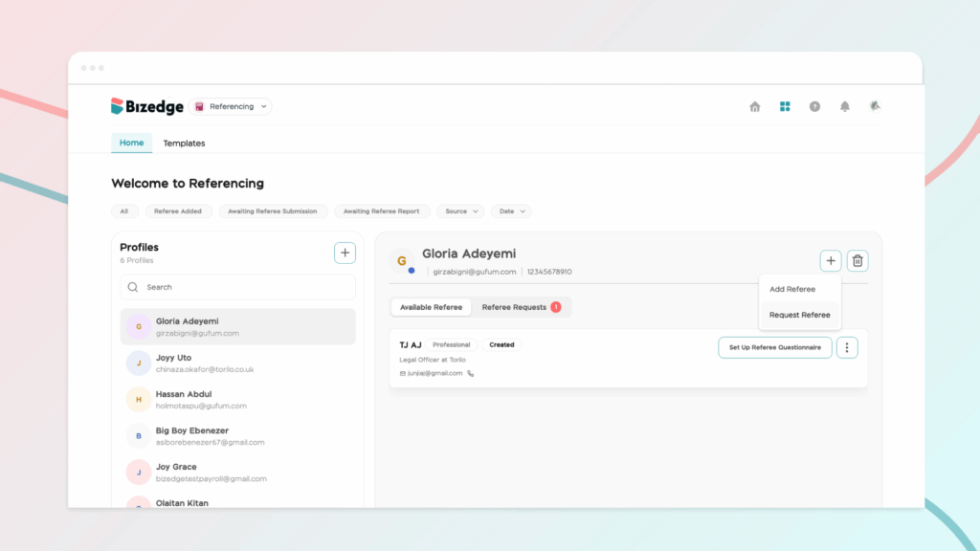Screen dimensions: 980x551
Task: Click the Professional tag on TJ AJ
Action: tap(452, 344)
